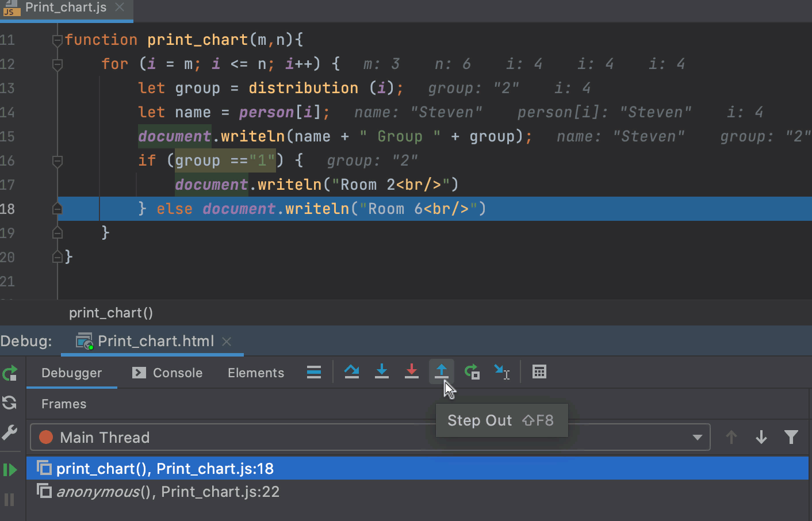This screenshot has height=521, width=812.
Task: Click the inline value 'name: "Steven"' on line 14
Action: 418,112
